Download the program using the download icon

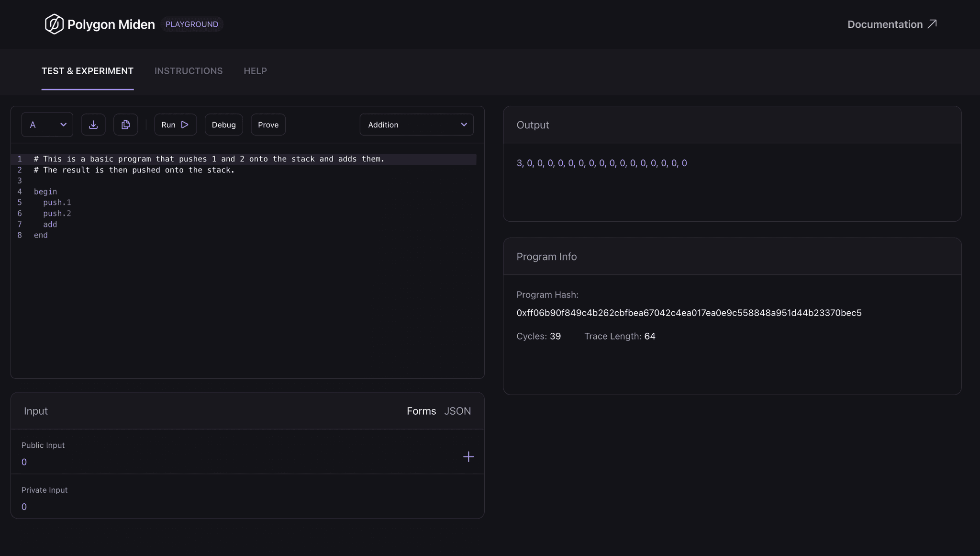(x=93, y=125)
